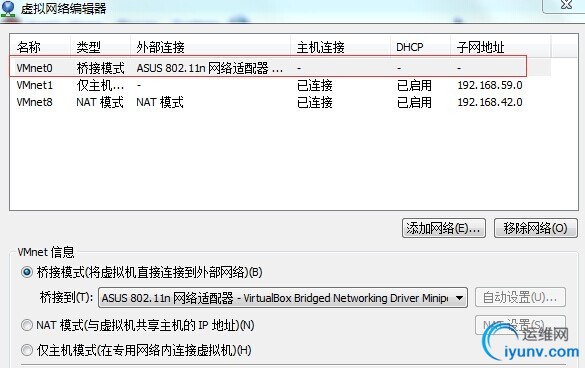This screenshot has width=585, height=368.
Task: Click the 移除网络(O) button
Action: coord(535,228)
